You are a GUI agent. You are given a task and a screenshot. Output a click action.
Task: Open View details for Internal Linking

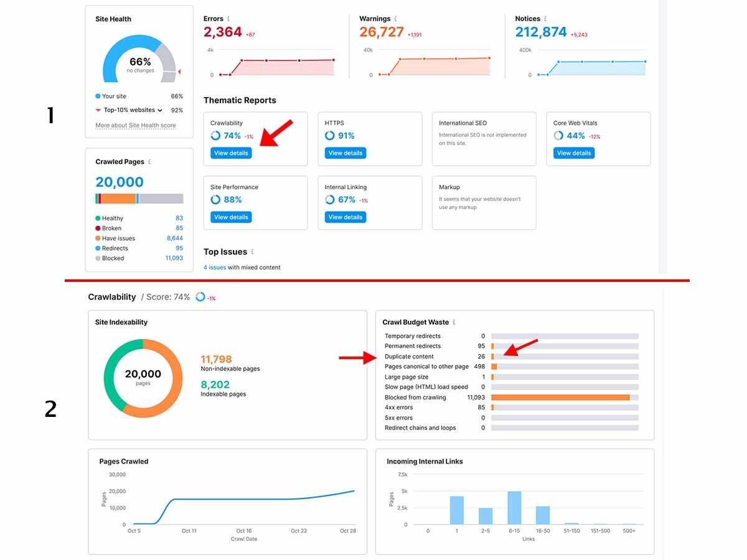point(345,217)
